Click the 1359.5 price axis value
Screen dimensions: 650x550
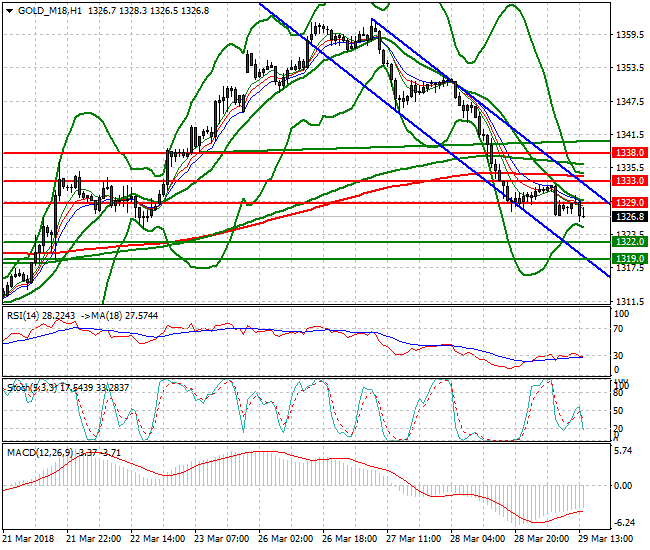pyautogui.click(x=630, y=34)
